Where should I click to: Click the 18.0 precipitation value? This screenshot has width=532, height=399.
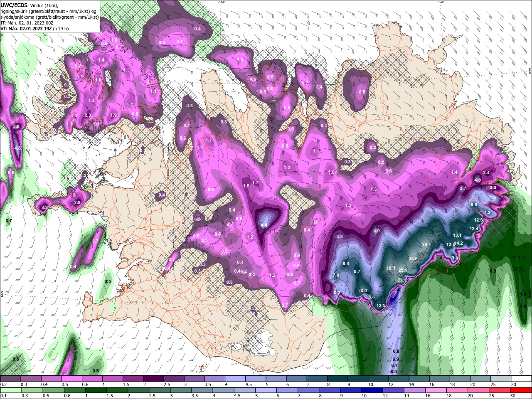click(x=362, y=291)
